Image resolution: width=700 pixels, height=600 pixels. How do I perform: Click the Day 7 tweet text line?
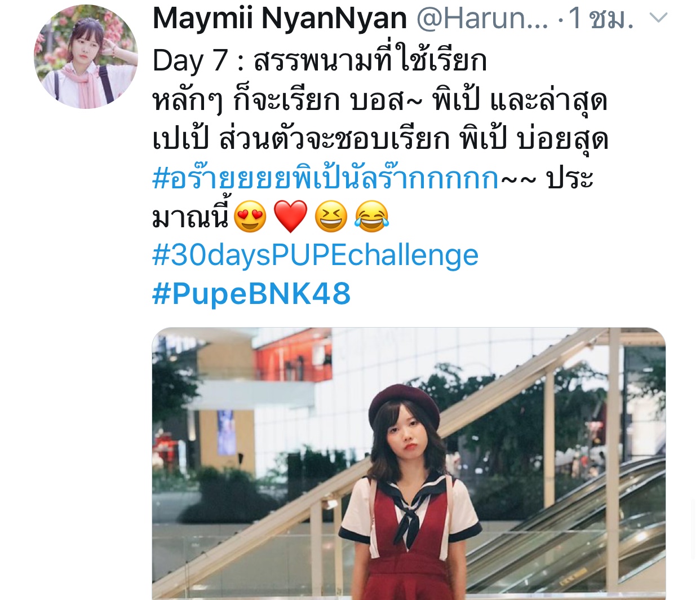[320, 60]
